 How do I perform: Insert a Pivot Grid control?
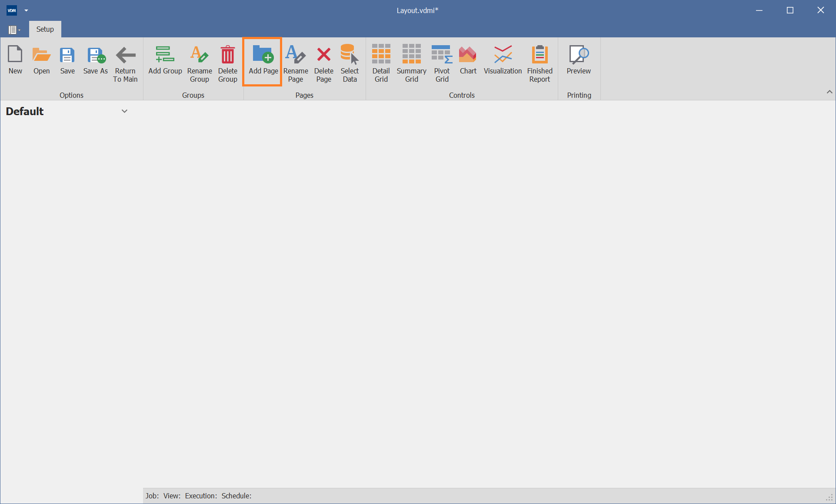pyautogui.click(x=442, y=64)
